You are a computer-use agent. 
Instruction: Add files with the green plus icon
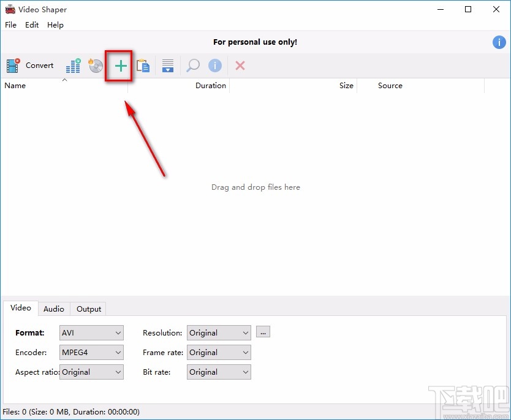[121, 66]
